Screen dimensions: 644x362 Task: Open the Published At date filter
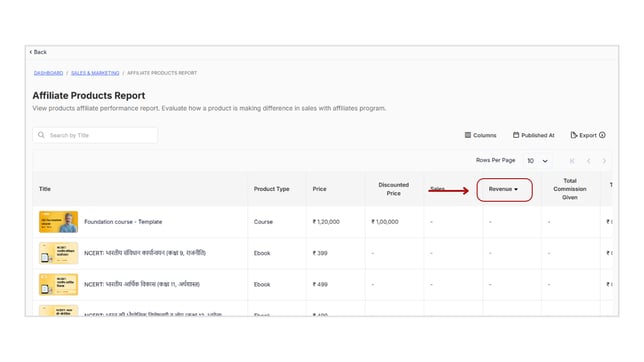pyautogui.click(x=533, y=135)
